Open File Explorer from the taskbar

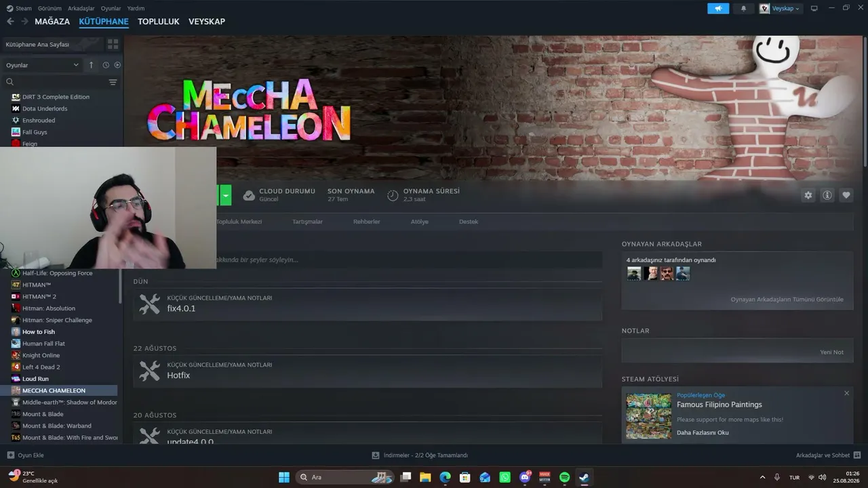point(425,477)
